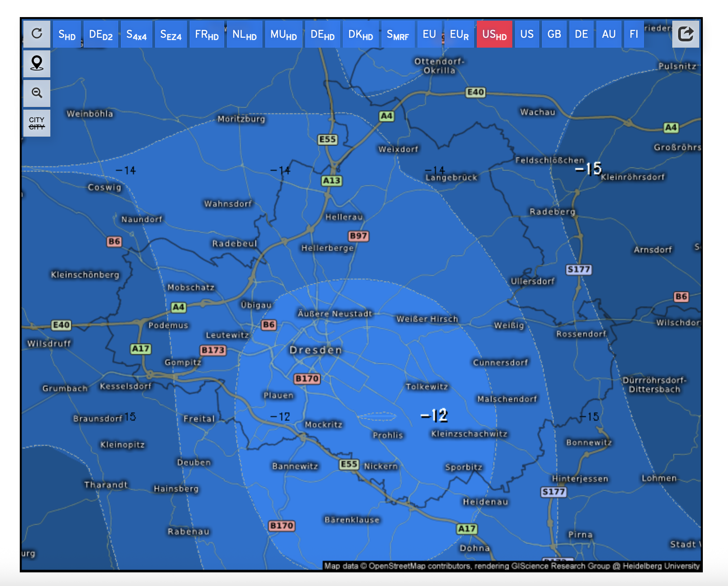Switch to DK HD model
The image size is (728, 586).
360,35
